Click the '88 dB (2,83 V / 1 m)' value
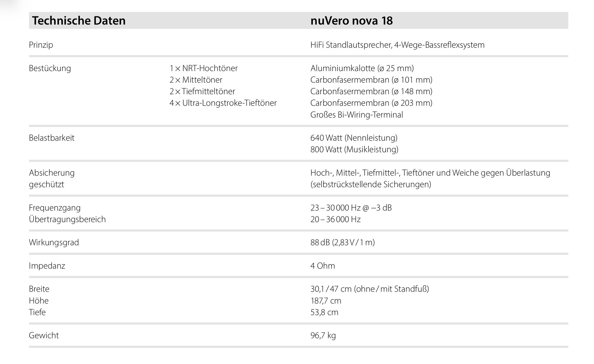The width and height of the screenshot is (594, 364). pos(342,242)
